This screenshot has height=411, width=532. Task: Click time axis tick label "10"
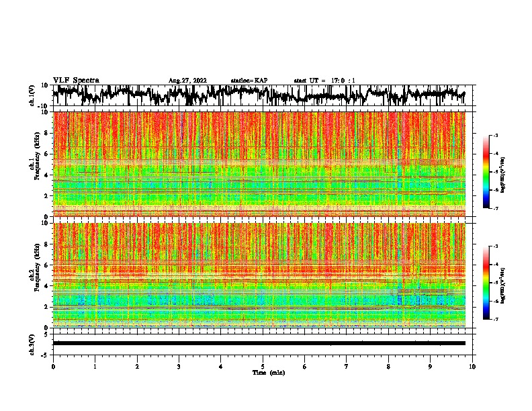(x=472, y=367)
